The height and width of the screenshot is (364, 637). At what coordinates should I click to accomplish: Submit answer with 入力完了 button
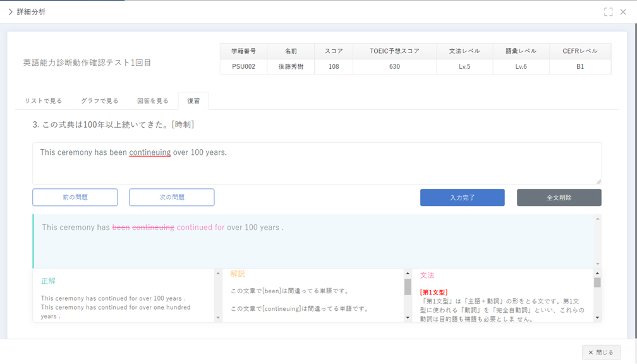point(463,197)
